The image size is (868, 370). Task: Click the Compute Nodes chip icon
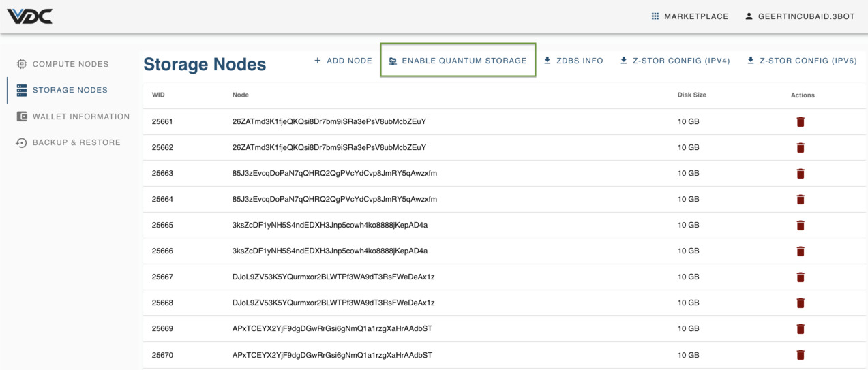(22, 64)
